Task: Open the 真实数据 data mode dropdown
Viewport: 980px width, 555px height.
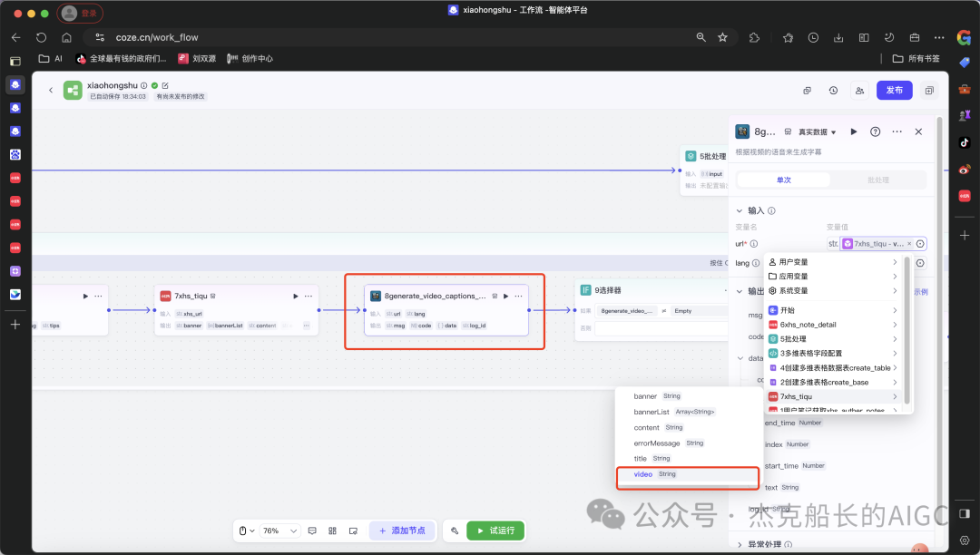Action: (817, 131)
